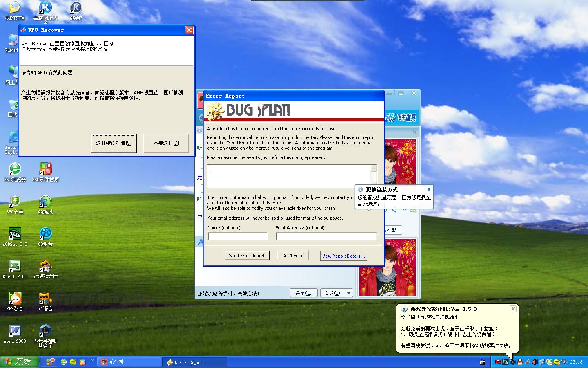Click 关闭(C) in the chat window
Screen dimensions: 588x368
(x=303, y=293)
